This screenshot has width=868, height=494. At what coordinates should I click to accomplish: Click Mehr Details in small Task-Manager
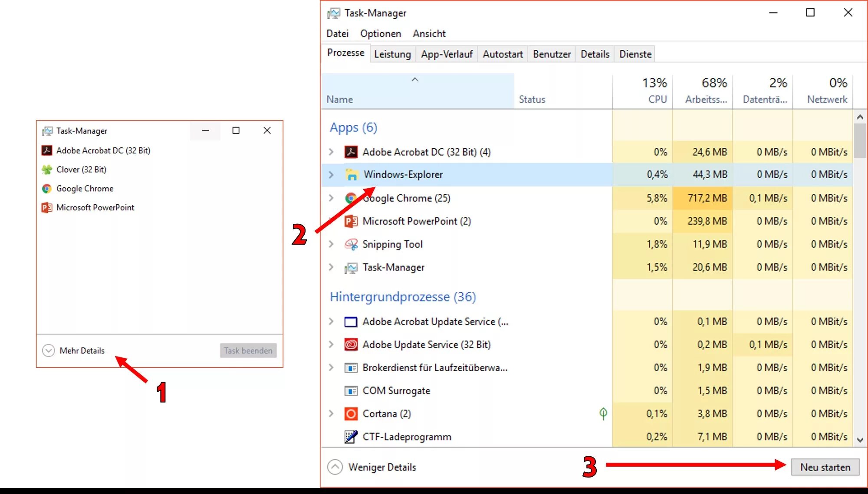point(73,350)
